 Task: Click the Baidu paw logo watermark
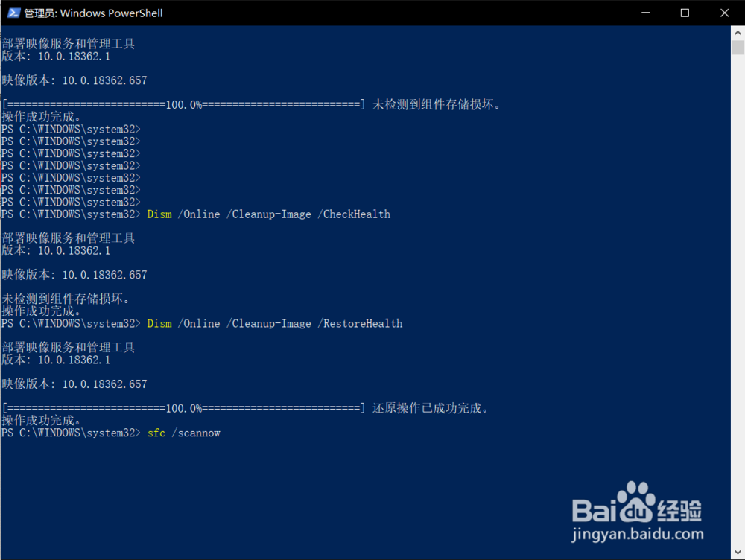pos(635,502)
